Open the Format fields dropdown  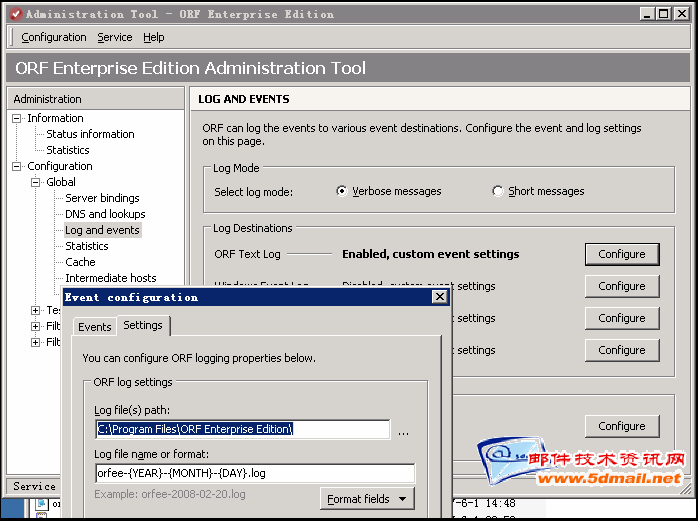click(x=367, y=498)
